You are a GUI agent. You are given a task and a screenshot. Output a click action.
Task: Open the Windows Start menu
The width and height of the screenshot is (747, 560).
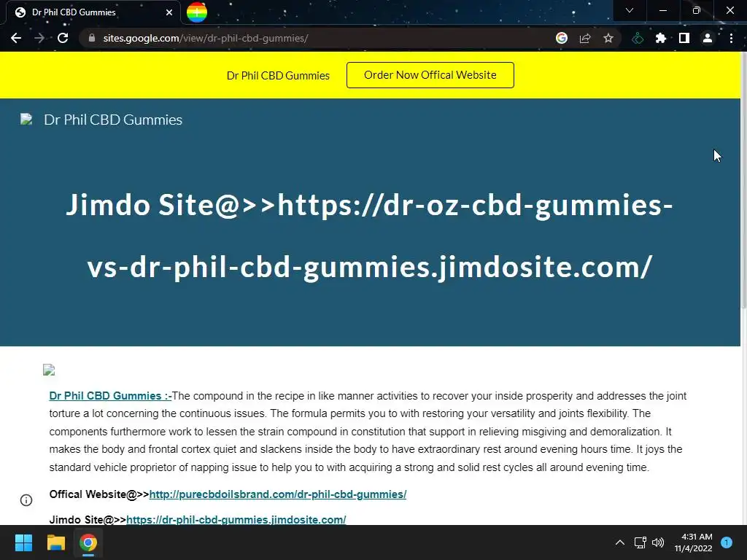(x=23, y=542)
